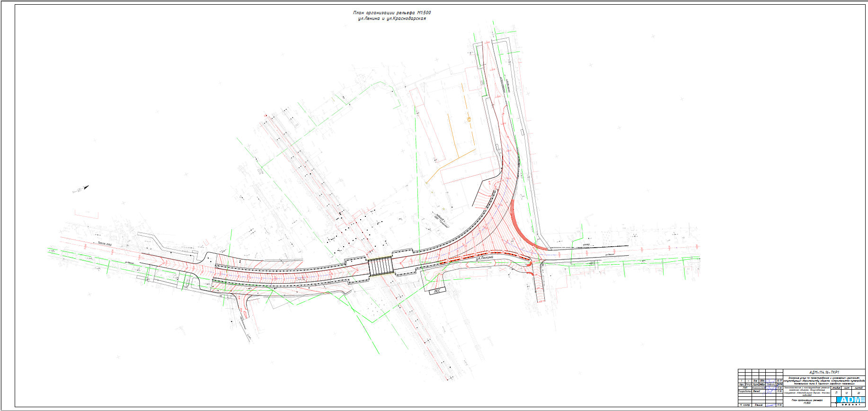The image size is (868, 411).
Task: Click the drawing code "АДМ-114.16-ТКР1"
Action: 824,372
